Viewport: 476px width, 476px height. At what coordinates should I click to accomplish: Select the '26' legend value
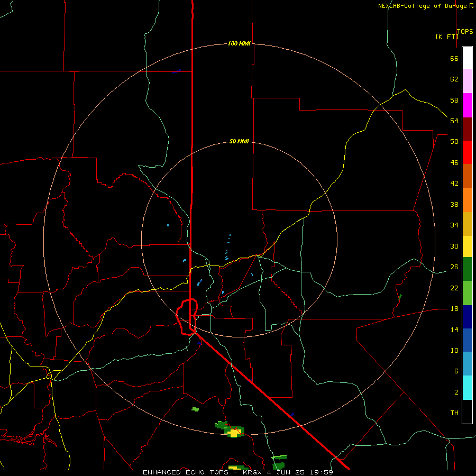[454, 267]
